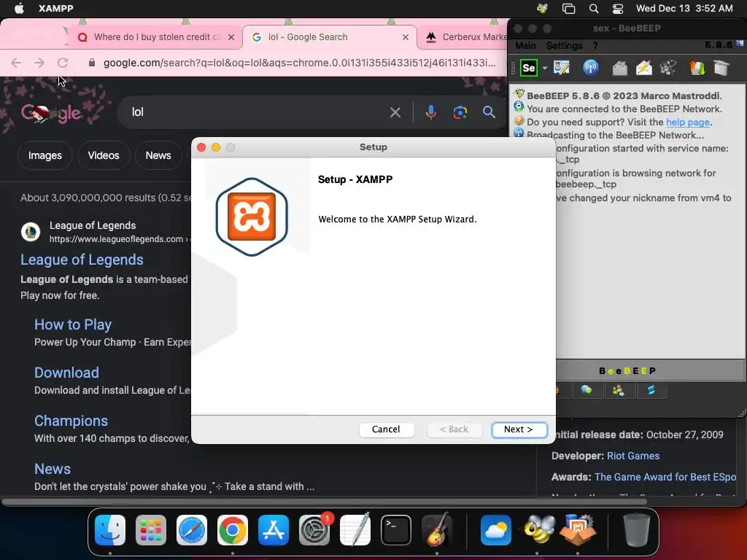
Task: Open the BeeBEEP file transfer arrows icon
Action: point(697,68)
